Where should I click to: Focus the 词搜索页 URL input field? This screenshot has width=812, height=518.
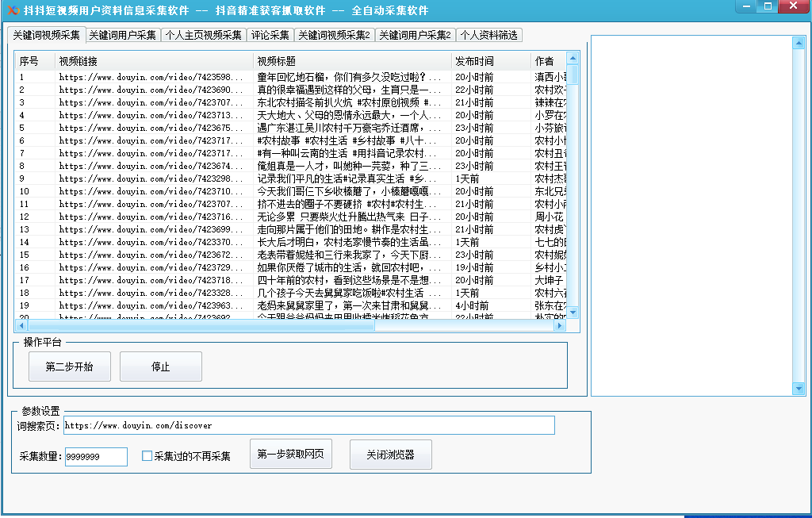tap(309, 425)
